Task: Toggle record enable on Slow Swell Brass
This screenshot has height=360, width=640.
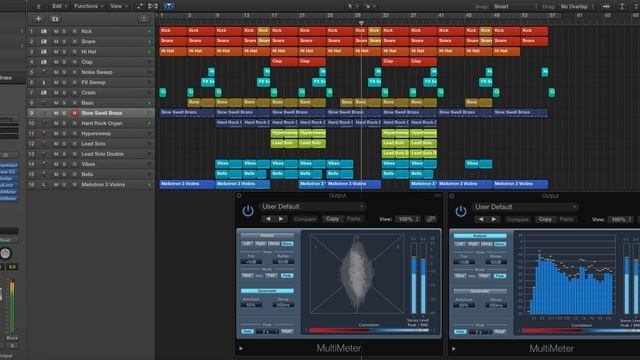Action: (74, 113)
